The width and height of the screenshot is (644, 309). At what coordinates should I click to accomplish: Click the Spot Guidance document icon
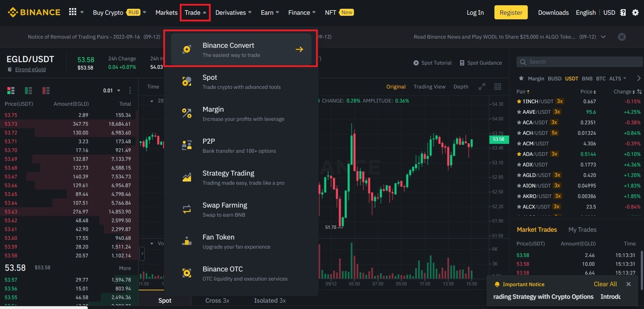pyautogui.click(x=462, y=63)
